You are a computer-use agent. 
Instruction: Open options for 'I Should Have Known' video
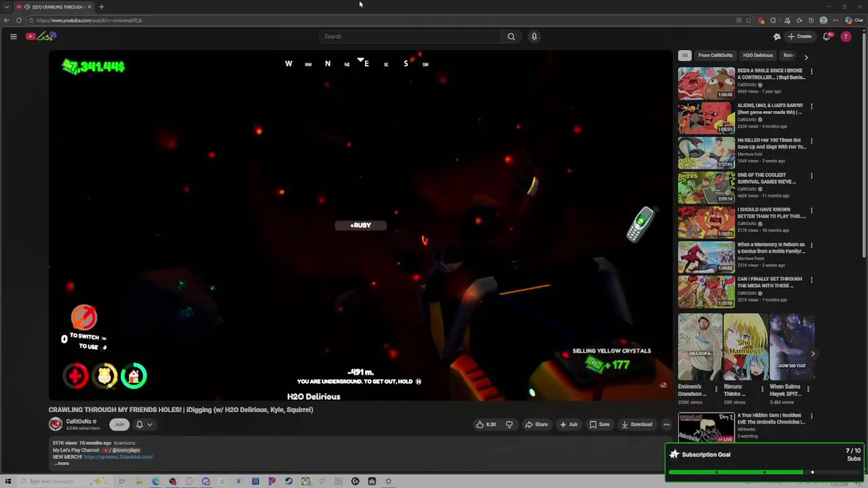(812, 210)
